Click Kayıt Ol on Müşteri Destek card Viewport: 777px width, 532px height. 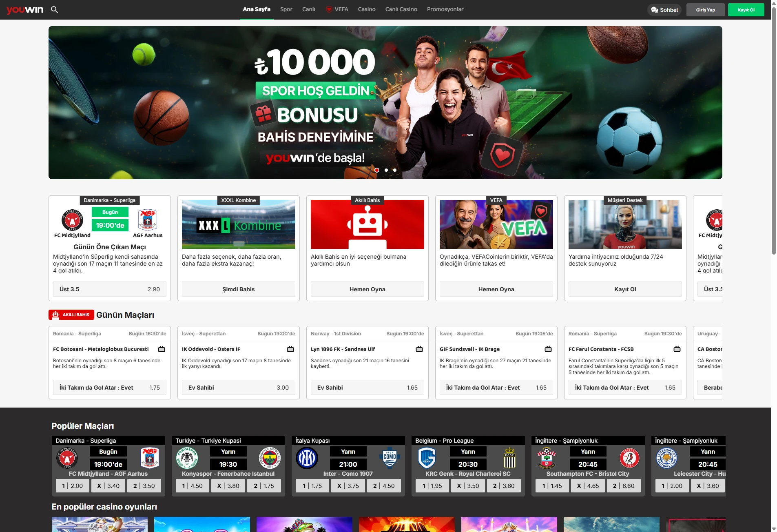tap(625, 289)
